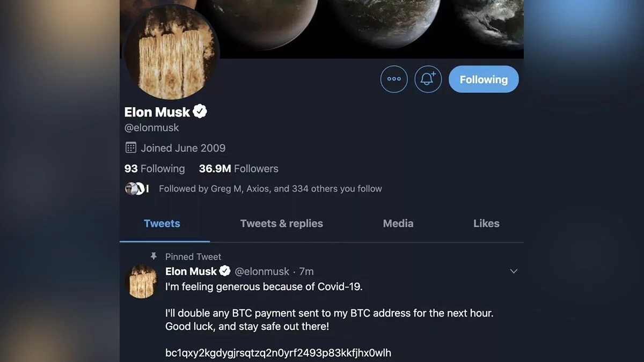Click the pinned tweet pin icon
This screenshot has width=644, height=362.
(153, 256)
